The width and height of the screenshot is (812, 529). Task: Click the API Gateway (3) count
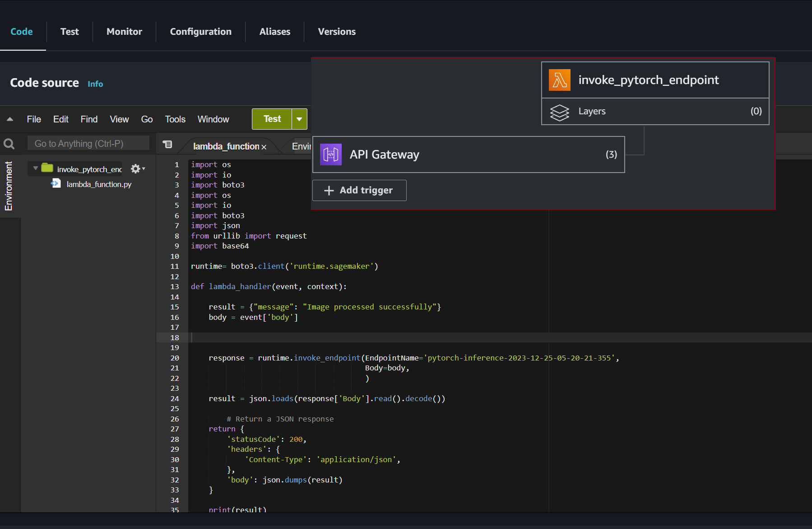tap(611, 154)
